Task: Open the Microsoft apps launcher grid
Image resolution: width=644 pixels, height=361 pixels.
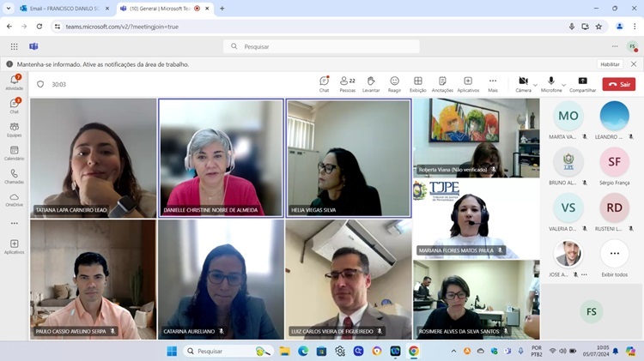Action: pos(15,46)
